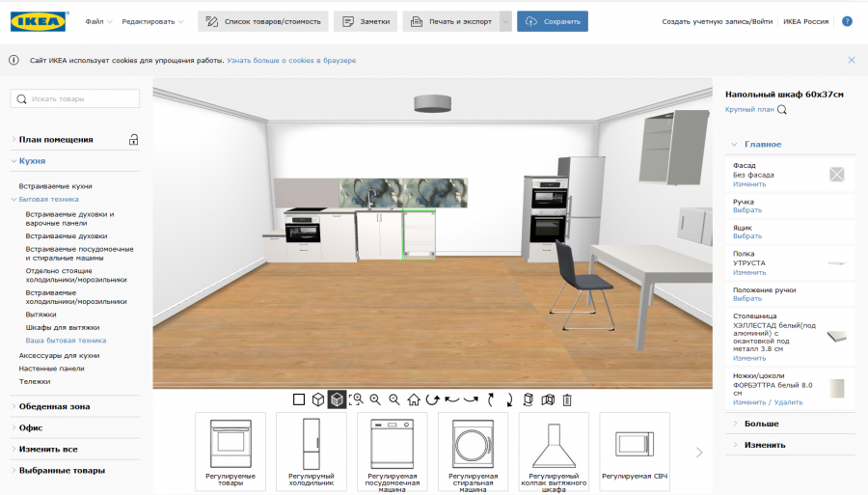Open dropdown arrow next to Печать и экспорт

click(x=505, y=21)
